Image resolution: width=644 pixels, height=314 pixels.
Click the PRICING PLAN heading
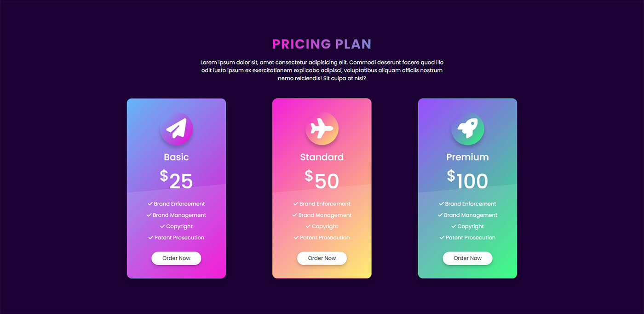pos(322,44)
